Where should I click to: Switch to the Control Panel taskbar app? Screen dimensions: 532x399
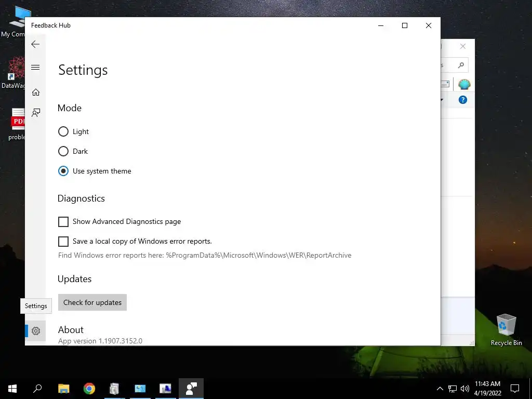click(x=140, y=389)
